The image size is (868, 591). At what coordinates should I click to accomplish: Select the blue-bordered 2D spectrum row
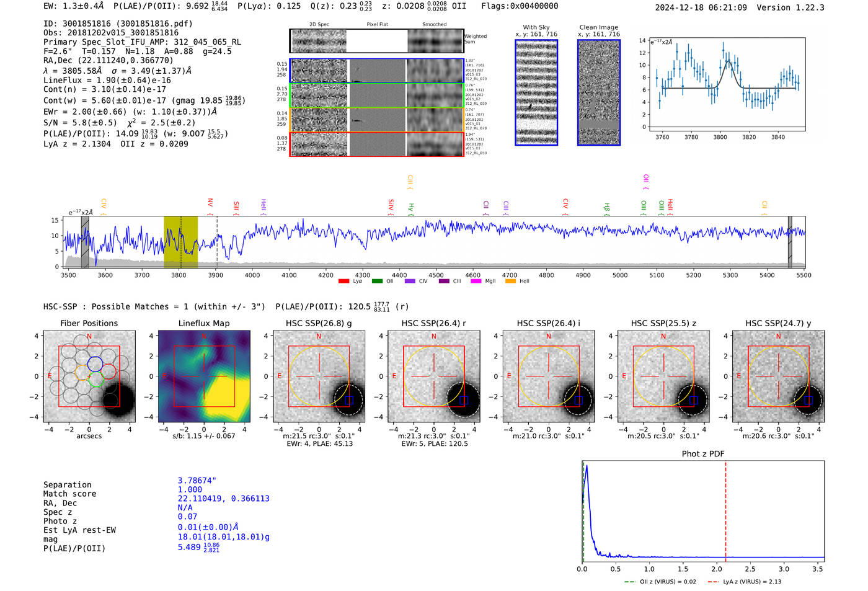tap(377, 71)
